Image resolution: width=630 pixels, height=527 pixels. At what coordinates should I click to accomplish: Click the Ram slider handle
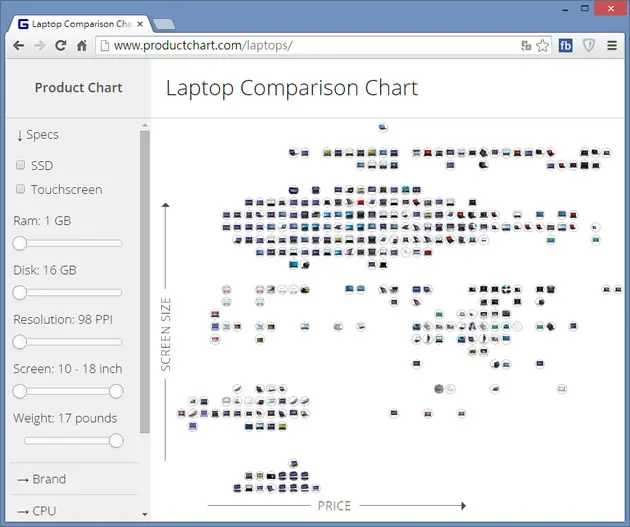tap(20, 243)
